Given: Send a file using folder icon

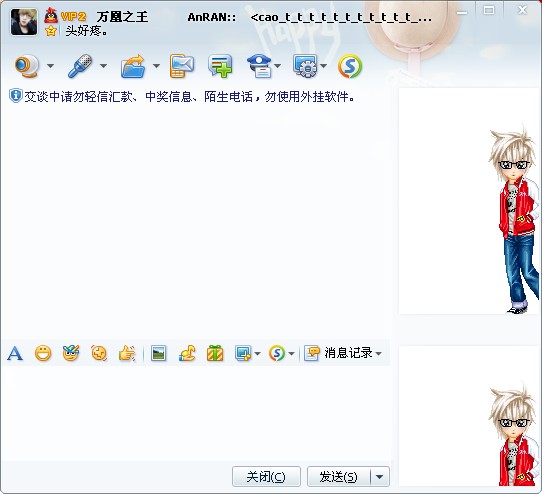Looking at the screenshot, I should point(133,66).
